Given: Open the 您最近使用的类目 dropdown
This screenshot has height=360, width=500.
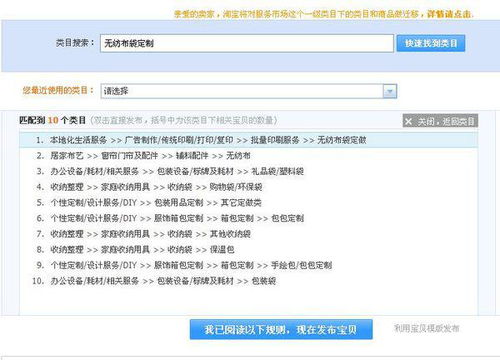Looking at the screenshot, I should (x=249, y=91).
